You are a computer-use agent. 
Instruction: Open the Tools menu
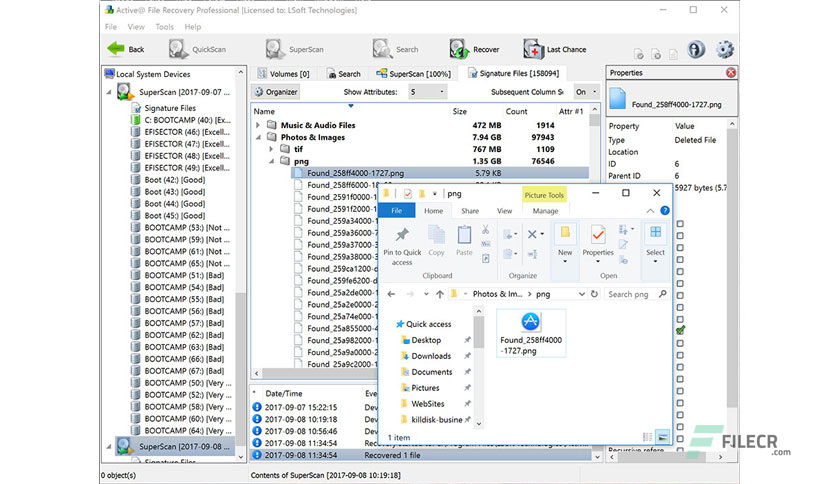tap(164, 27)
